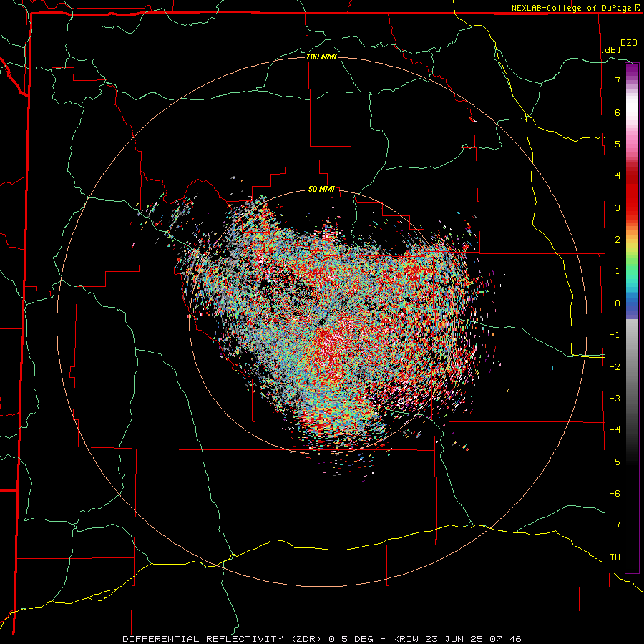Click the 50 NMI range ring label

321,190
